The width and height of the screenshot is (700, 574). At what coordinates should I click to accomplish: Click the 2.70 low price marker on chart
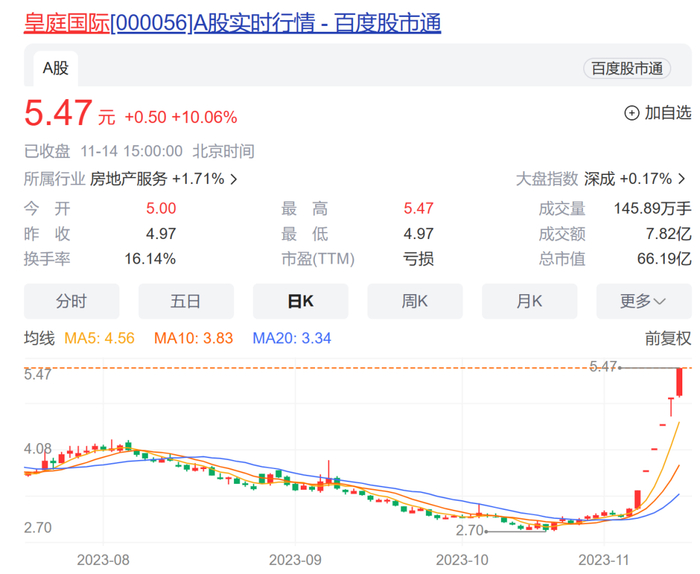pyautogui.click(x=469, y=530)
